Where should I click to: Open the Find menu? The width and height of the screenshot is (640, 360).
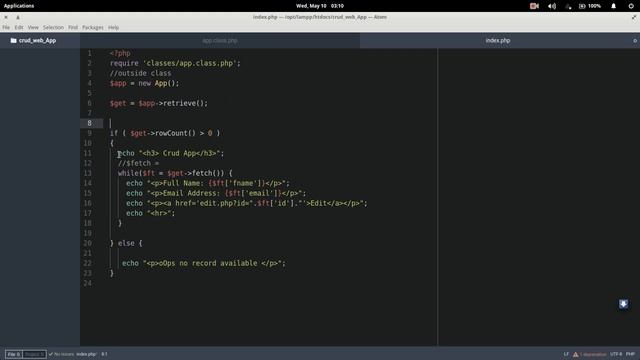(73, 27)
